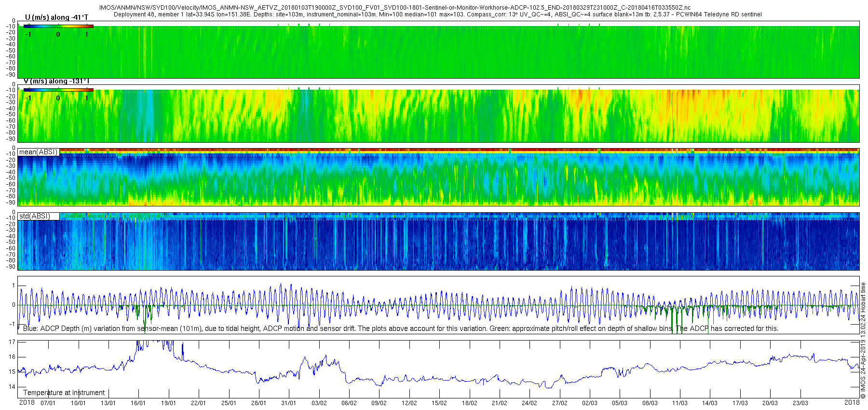Click the 15/02 date tick label
The height and width of the screenshot is (410, 868).
(x=439, y=403)
